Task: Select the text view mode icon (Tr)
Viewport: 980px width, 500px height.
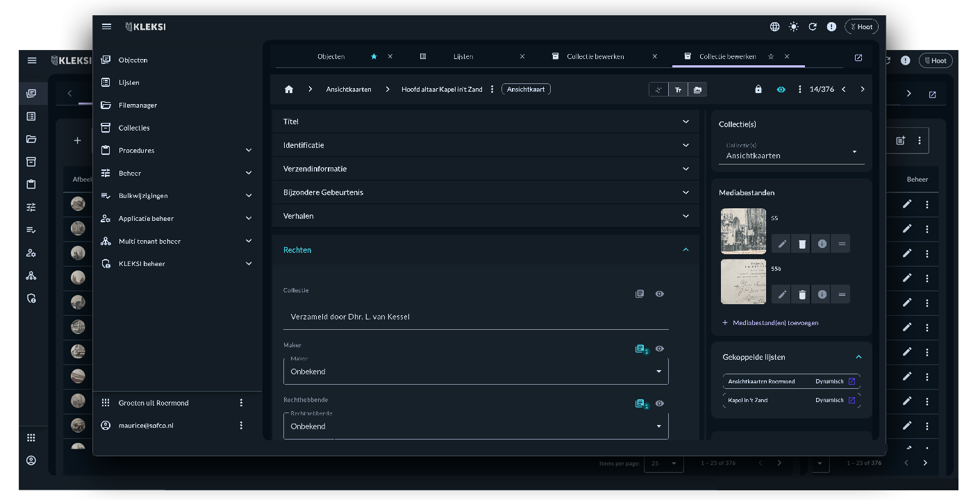Action: click(678, 90)
